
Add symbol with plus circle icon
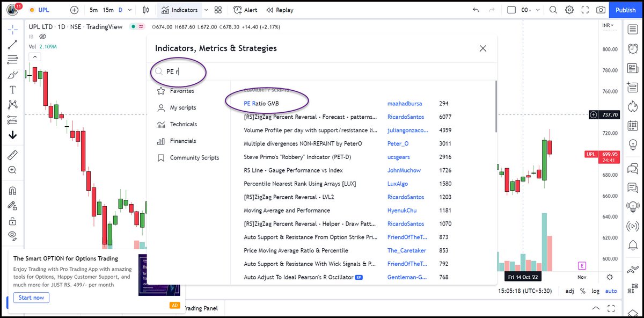click(x=74, y=10)
